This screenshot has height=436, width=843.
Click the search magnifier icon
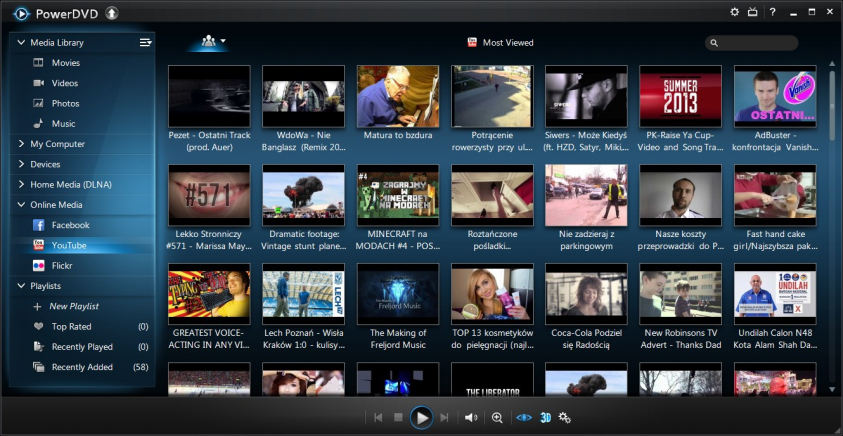[714, 43]
